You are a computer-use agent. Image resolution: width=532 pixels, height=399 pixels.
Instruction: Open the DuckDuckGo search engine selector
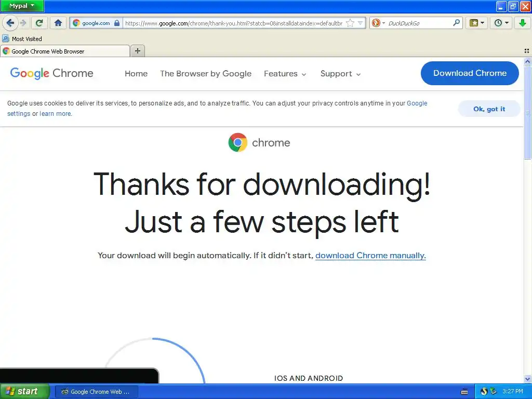(x=378, y=23)
